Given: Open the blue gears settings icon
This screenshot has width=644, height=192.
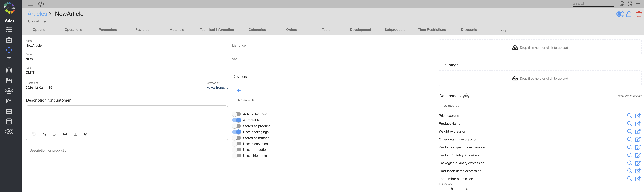Looking at the screenshot, I should pos(620,14).
